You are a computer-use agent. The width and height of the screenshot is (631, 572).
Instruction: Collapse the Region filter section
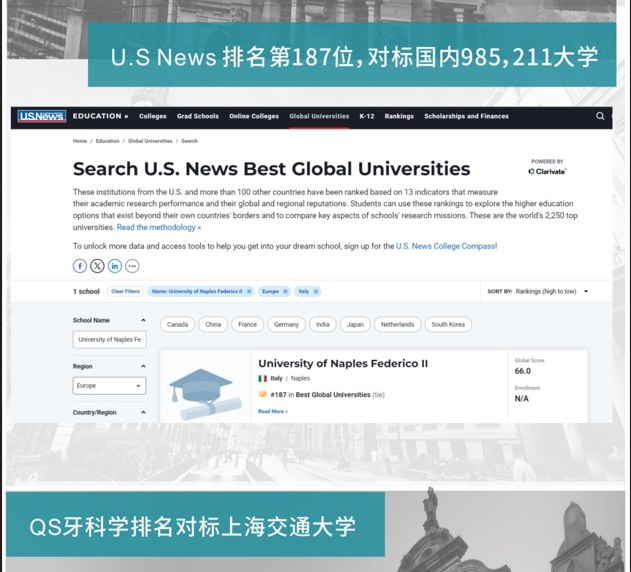pos(143,366)
